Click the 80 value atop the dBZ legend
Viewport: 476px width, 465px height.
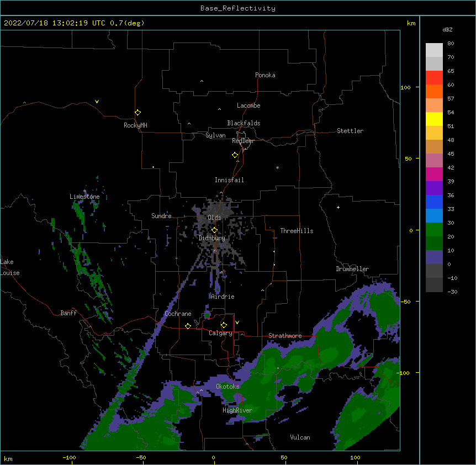pos(451,44)
